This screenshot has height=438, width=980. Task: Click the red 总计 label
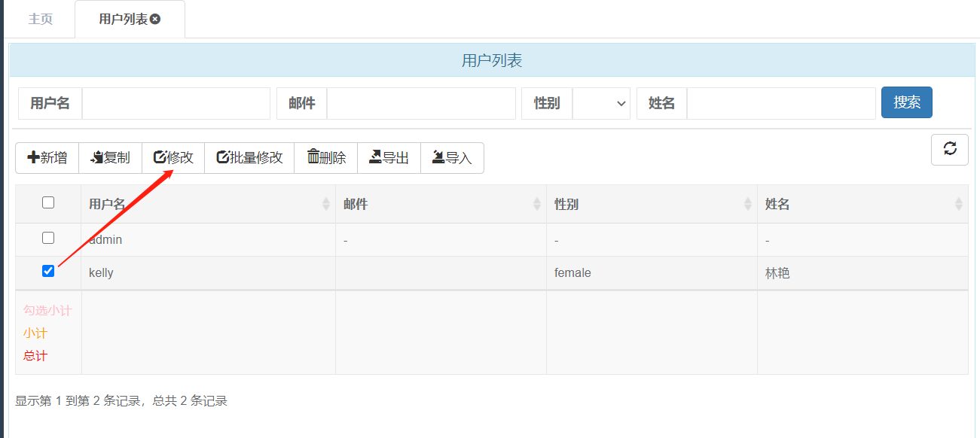click(35, 355)
